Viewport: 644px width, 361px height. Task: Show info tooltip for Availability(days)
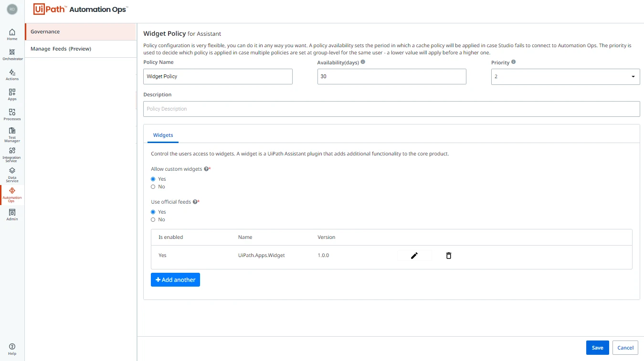363,62
